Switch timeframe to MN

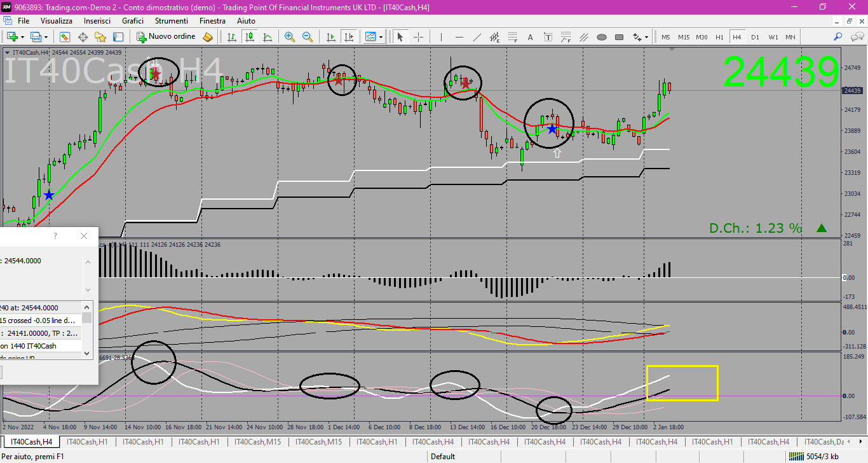[790, 37]
